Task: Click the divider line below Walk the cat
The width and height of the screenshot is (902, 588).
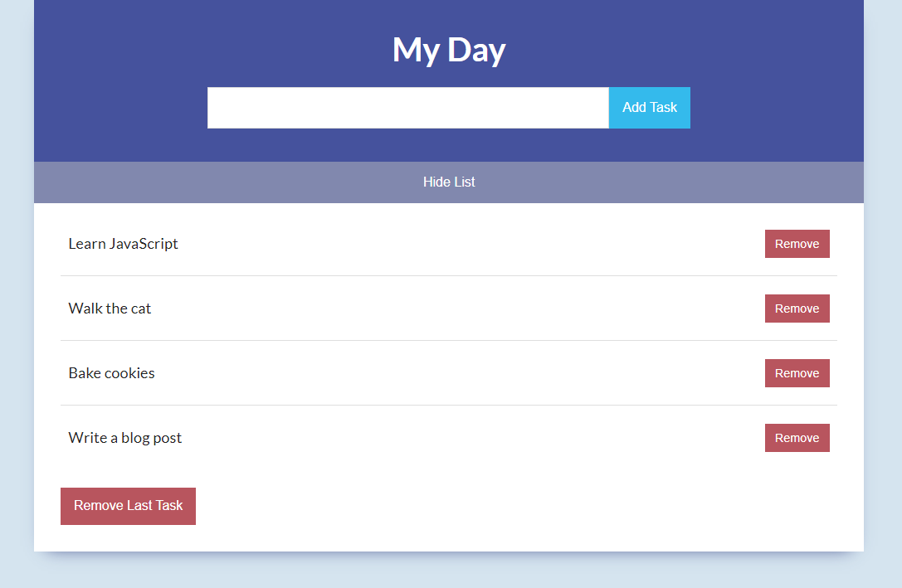Action: click(x=449, y=340)
